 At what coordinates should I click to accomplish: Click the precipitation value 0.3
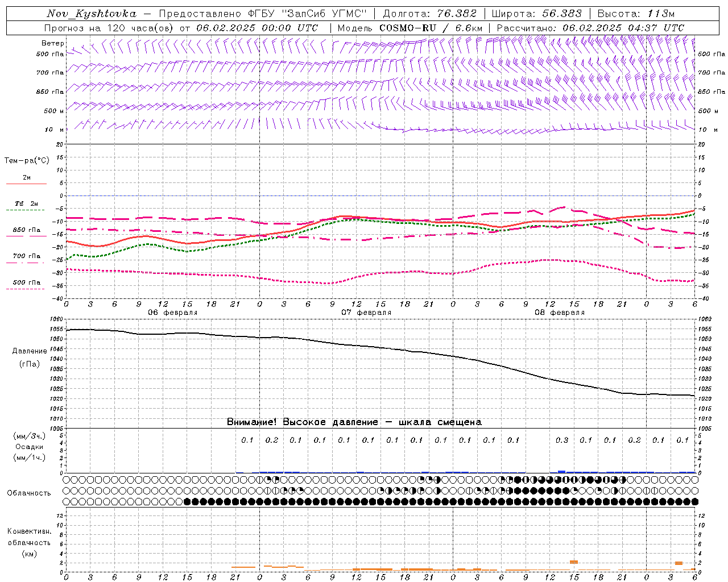point(562,440)
